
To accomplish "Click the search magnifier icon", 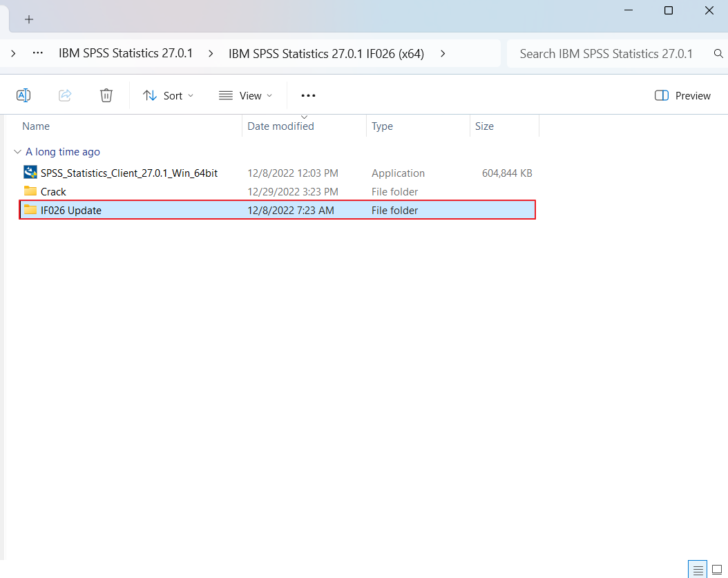I will 718,54.
